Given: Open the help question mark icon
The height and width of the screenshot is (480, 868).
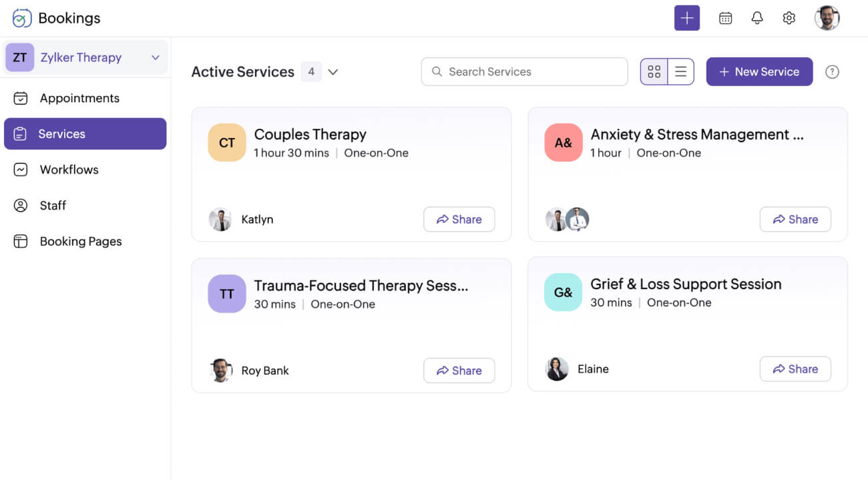Looking at the screenshot, I should pos(832,71).
